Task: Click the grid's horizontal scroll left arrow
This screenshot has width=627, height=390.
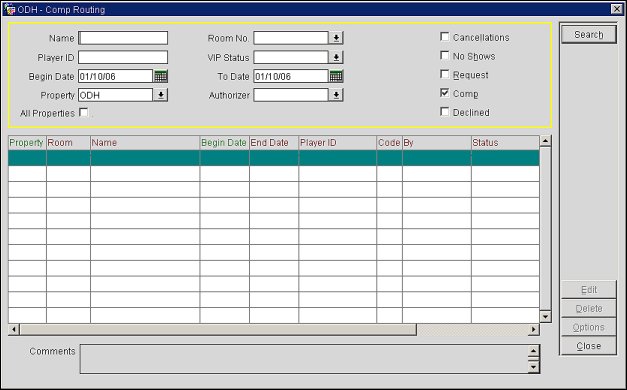Action: click(x=14, y=330)
